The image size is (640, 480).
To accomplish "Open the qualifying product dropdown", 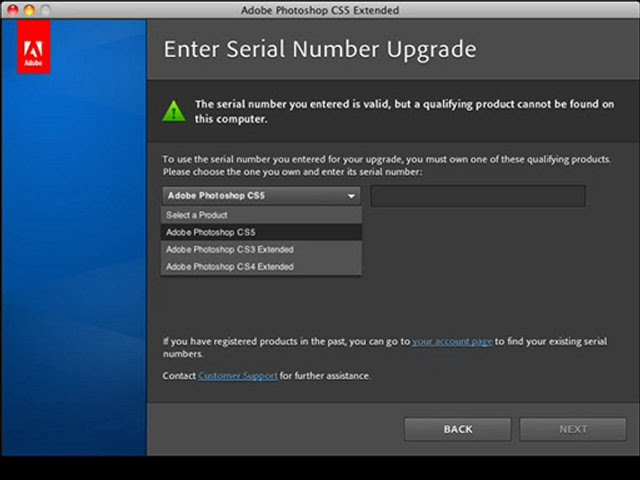I will click(x=261, y=196).
